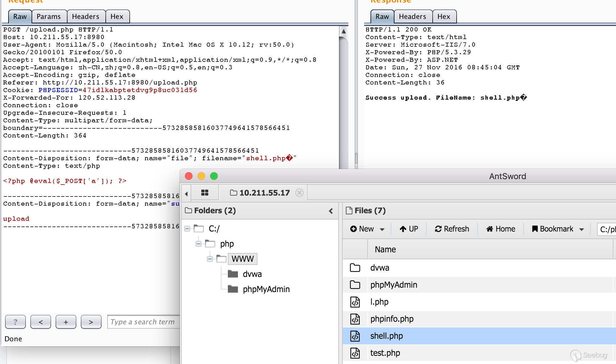Collapse the WWW folder tree node
616x364 pixels.
pyautogui.click(x=210, y=259)
